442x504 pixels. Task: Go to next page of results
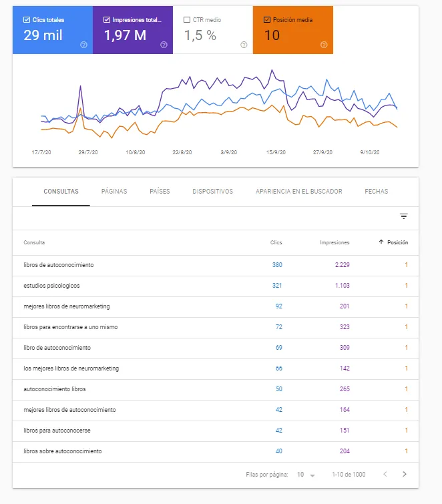point(405,474)
